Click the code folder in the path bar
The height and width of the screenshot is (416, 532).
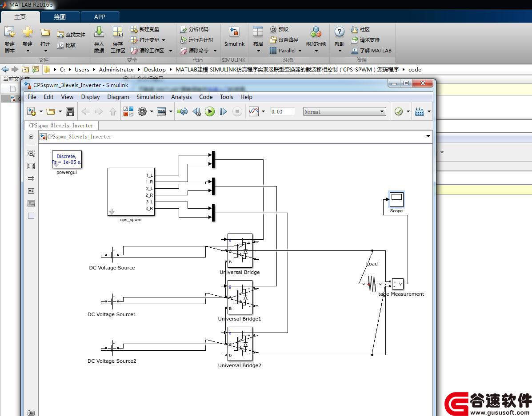point(415,70)
